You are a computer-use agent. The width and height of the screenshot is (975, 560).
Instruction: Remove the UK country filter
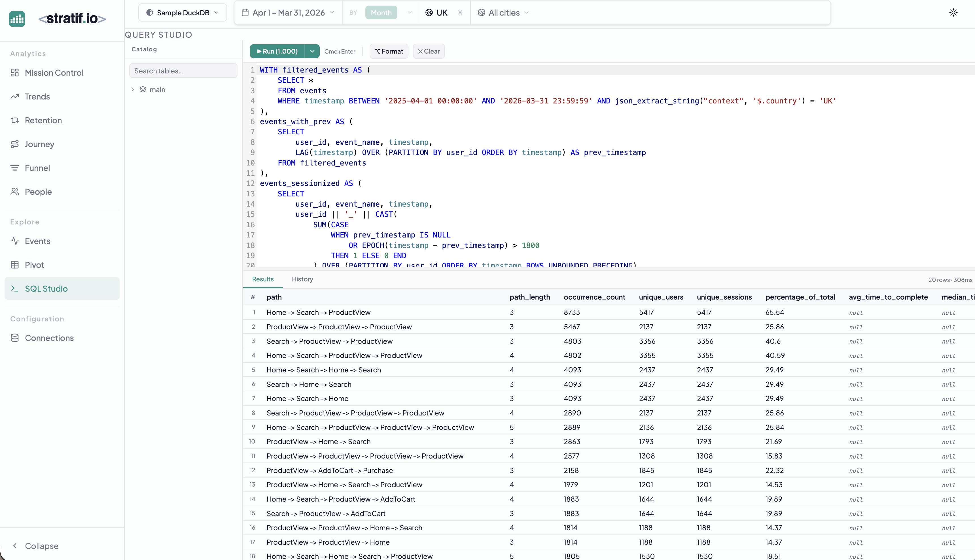click(x=460, y=13)
